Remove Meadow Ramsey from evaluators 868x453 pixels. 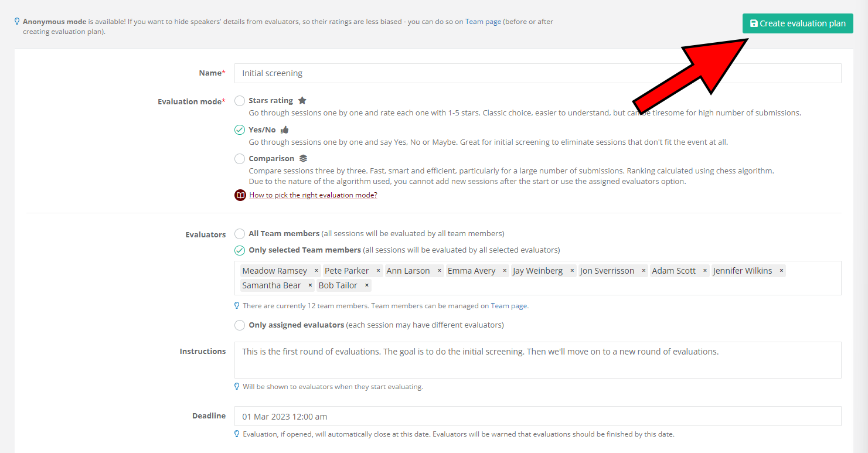pyautogui.click(x=316, y=271)
